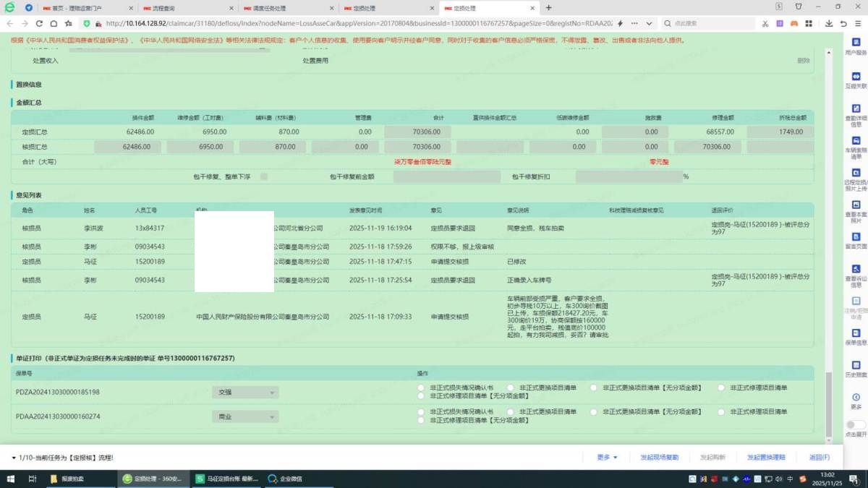Toggle the 点击展开 switch
The image size is (868, 488).
[x=855, y=425]
